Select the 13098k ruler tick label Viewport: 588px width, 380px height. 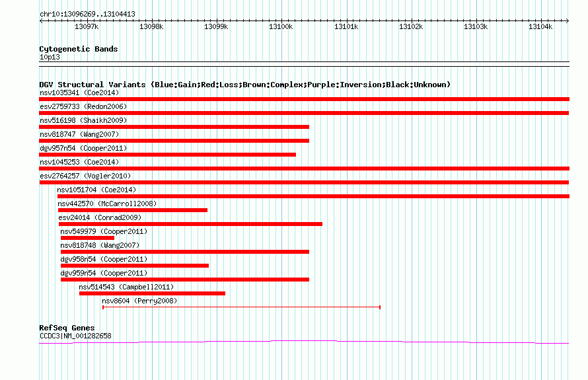tap(151, 26)
